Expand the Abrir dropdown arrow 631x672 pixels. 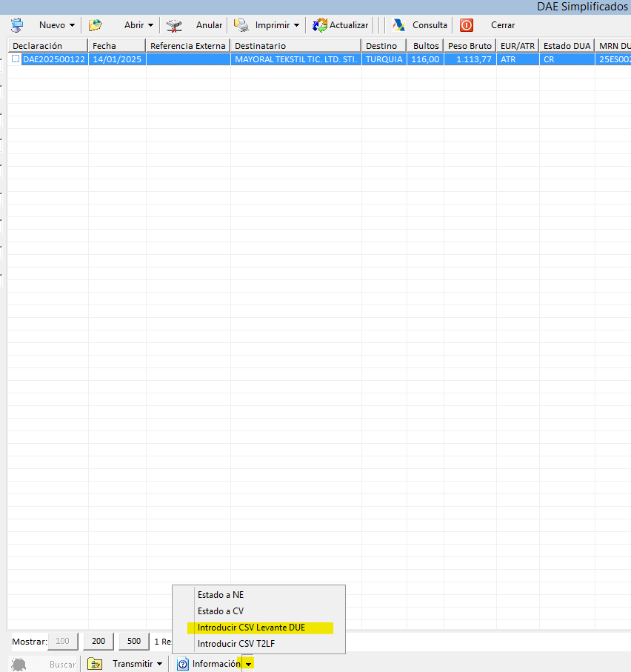tap(150, 25)
